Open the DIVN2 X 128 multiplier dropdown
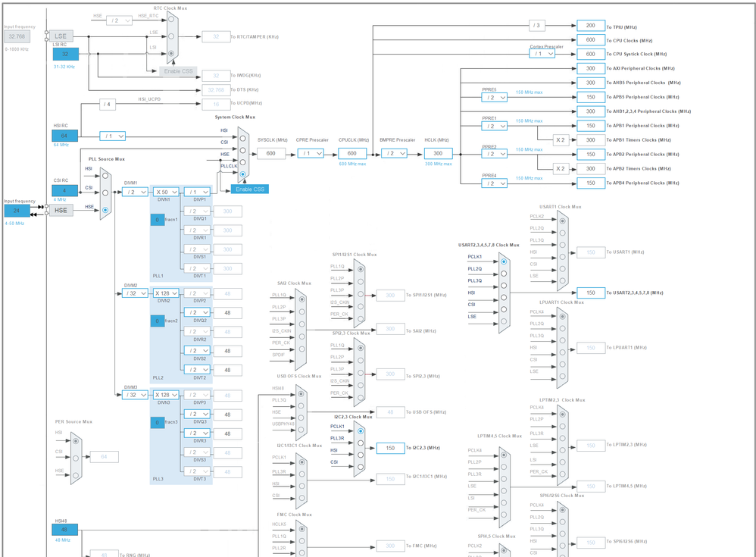756x557 pixels. click(167, 293)
